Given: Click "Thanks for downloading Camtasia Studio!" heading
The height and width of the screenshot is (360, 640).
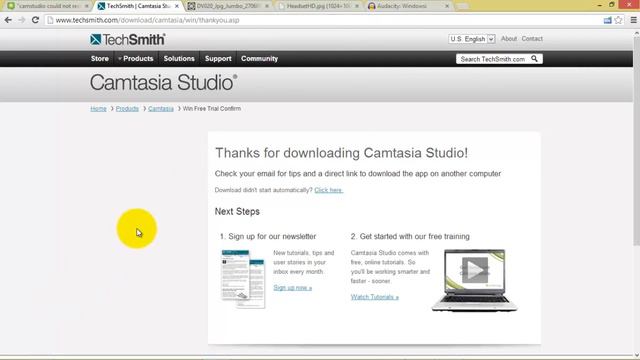Looking at the screenshot, I should pos(342,153).
